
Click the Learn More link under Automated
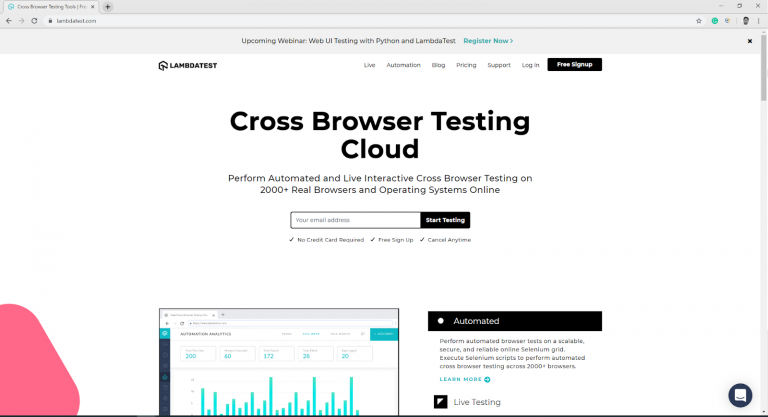pyautogui.click(x=465, y=380)
